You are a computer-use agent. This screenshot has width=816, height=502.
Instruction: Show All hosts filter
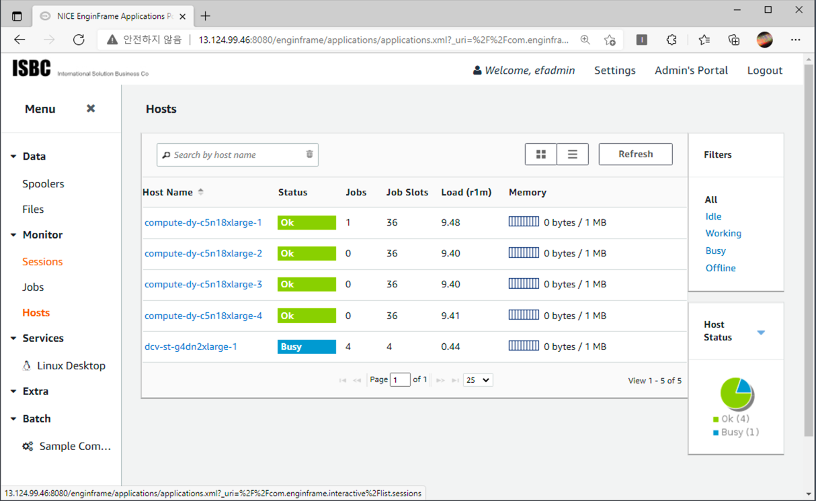[711, 199]
